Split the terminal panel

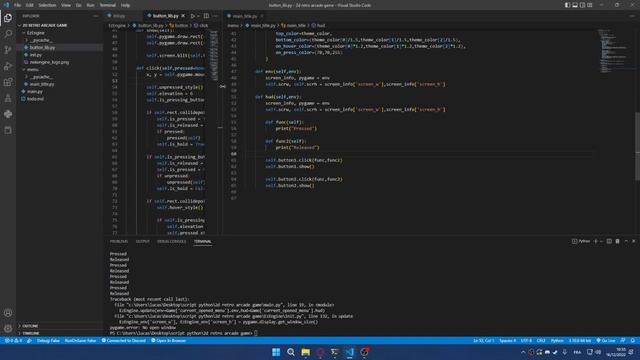pos(609,241)
